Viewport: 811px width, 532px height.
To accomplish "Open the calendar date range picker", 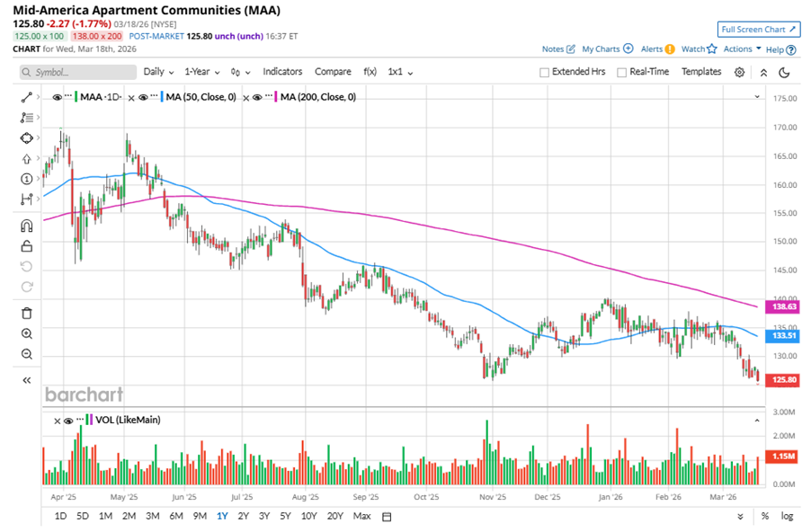I will 387,517.
